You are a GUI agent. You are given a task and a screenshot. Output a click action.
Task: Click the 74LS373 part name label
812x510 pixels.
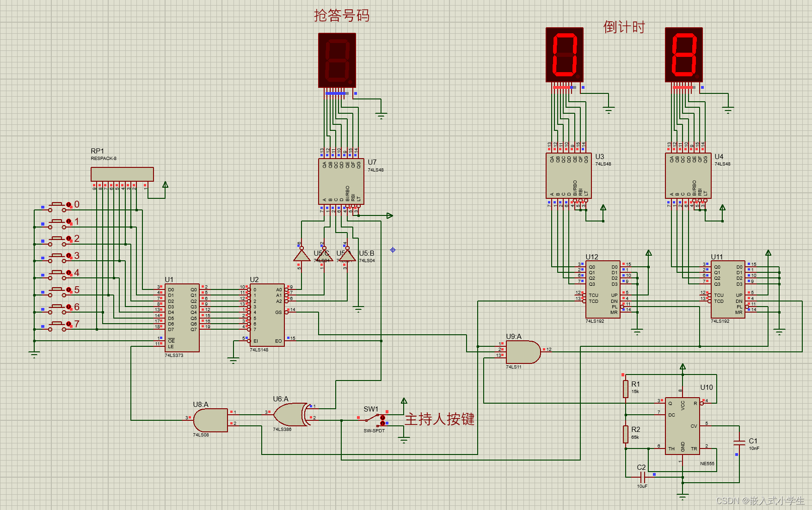tap(174, 355)
